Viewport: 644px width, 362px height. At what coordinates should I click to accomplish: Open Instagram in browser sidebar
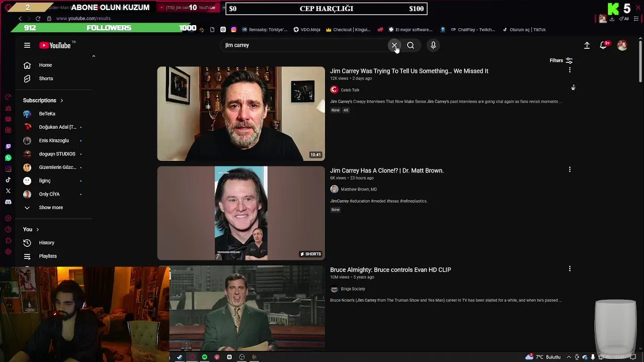click(8, 169)
